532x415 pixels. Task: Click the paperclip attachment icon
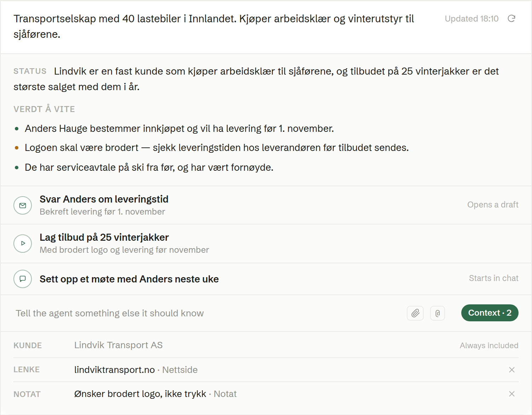click(x=415, y=313)
